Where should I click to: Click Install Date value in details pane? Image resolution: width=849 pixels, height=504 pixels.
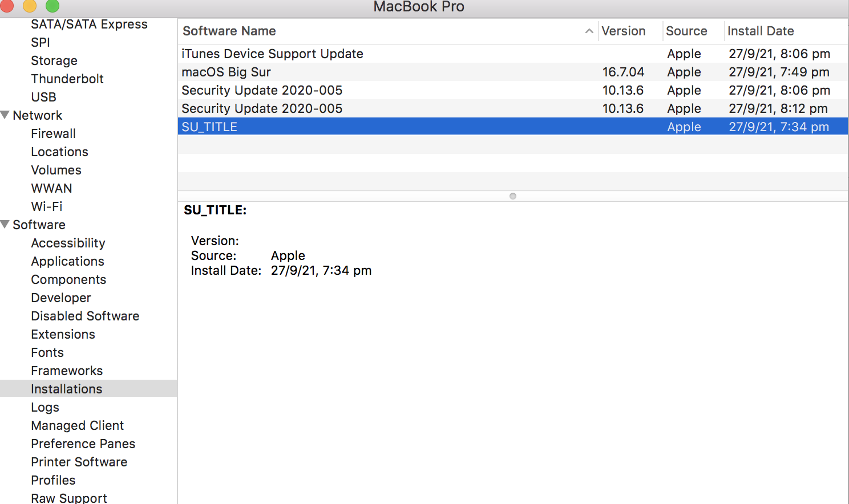(x=321, y=270)
